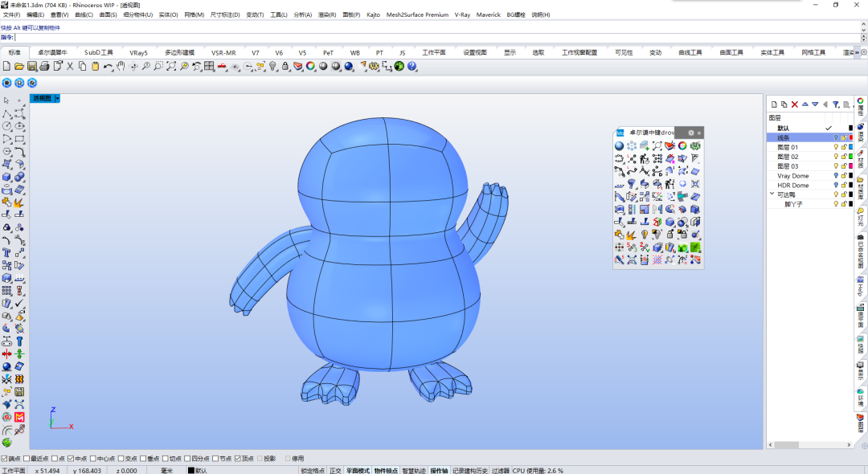
Task: Print using the printer icon
Action: click(44, 67)
